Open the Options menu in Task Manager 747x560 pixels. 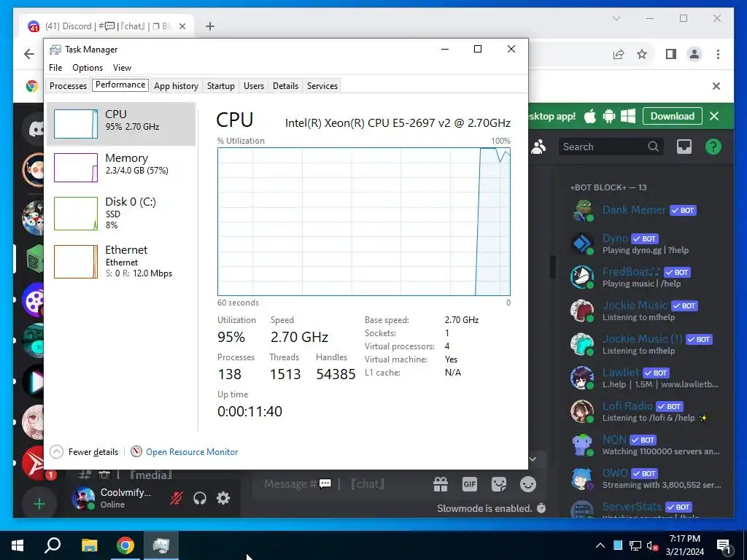[88, 68]
